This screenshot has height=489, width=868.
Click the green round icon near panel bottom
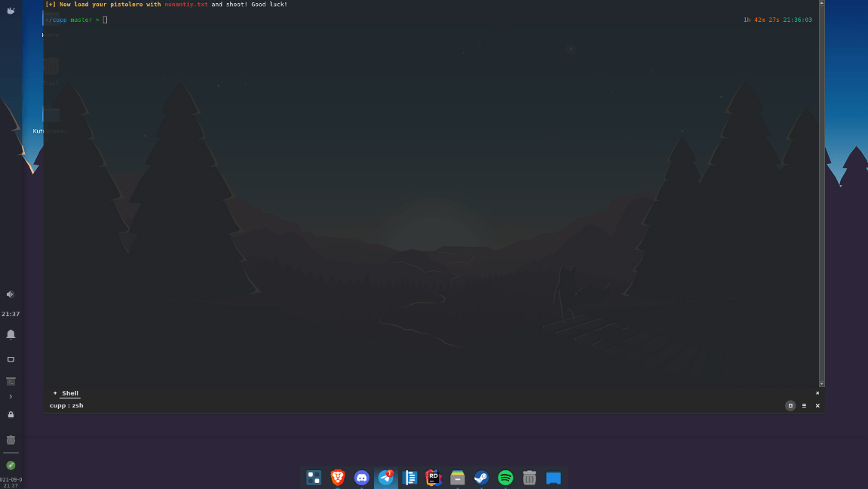[x=11, y=465]
